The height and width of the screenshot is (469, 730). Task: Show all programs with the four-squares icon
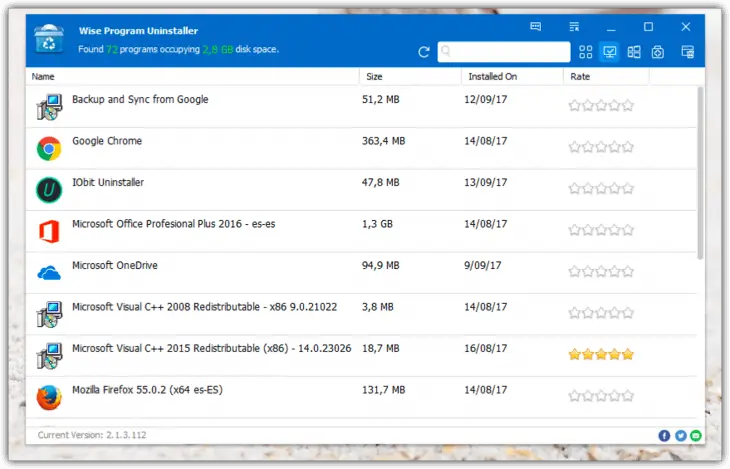[x=586, y=52]
